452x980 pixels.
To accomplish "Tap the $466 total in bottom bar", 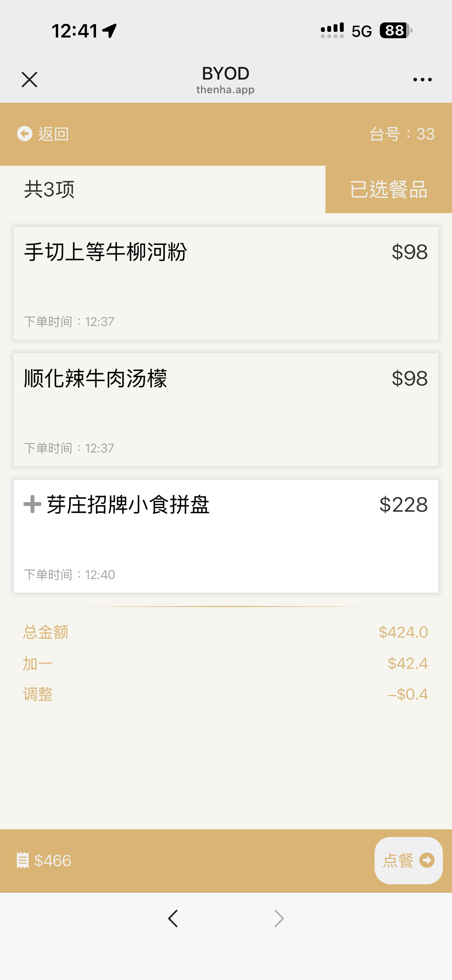I will (x=53, y=860).
